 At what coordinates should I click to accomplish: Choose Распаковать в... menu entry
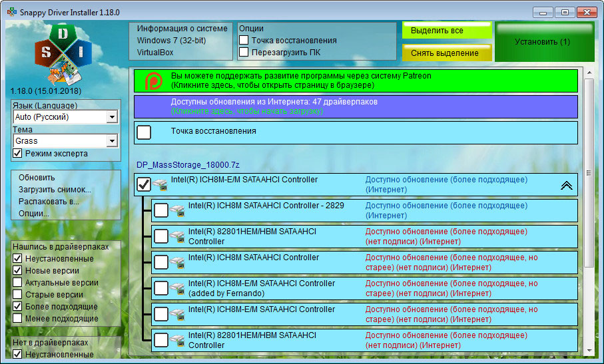point(49,201)
